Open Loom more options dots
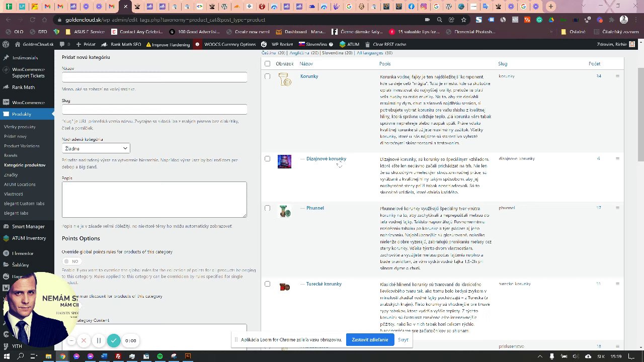The height and width of the screenshot is (362, 644). (x=71, y=340)
